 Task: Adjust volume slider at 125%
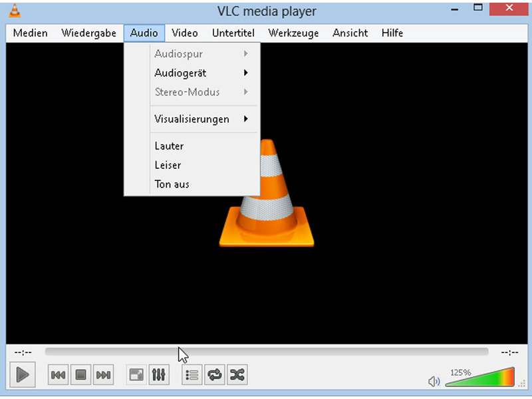click(479, 376)
